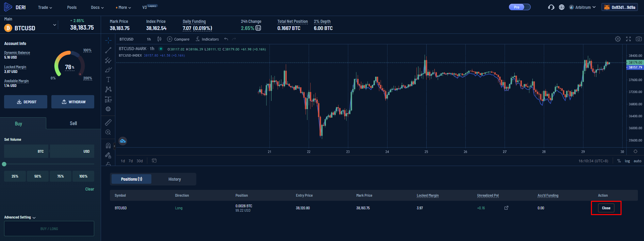Open the chart settings gear icon
This screenshot has width=644, height=241.
point(618,39)
